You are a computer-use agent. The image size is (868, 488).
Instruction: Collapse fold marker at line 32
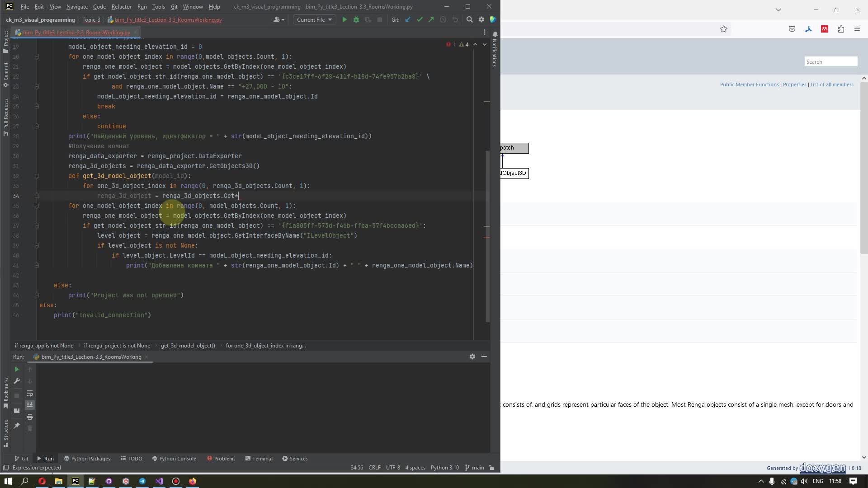37,176
